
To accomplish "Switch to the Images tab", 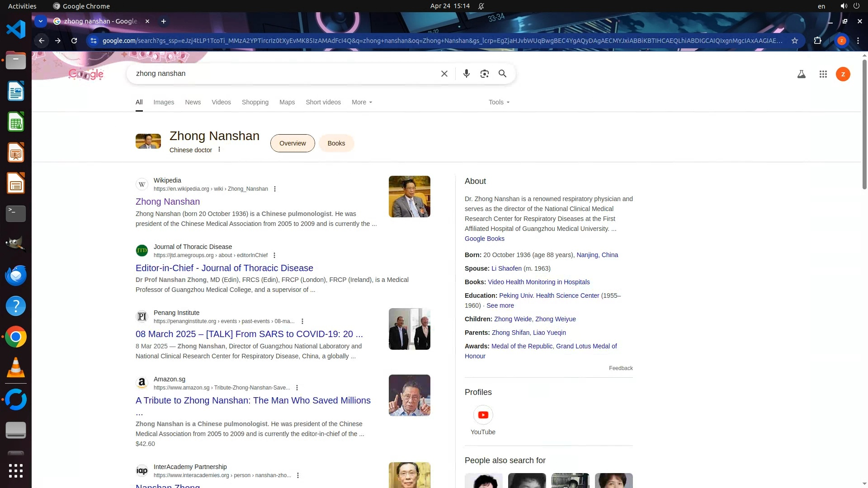I will [164, 102].
